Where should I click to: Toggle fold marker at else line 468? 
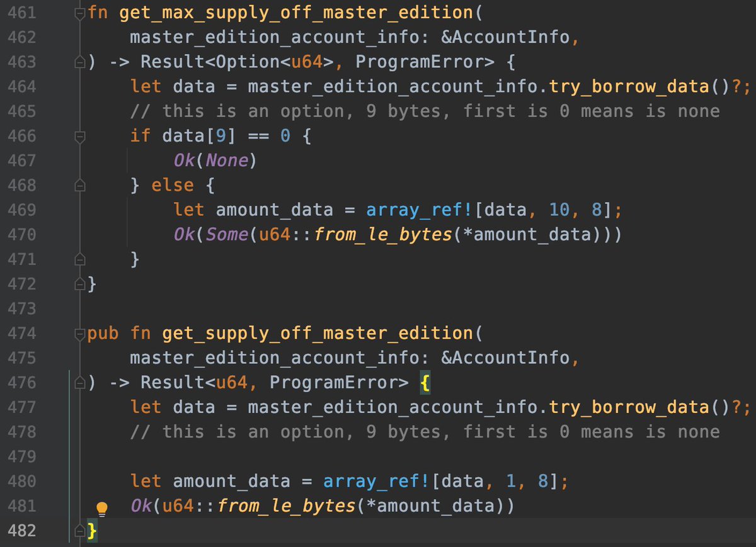(79, 185)
